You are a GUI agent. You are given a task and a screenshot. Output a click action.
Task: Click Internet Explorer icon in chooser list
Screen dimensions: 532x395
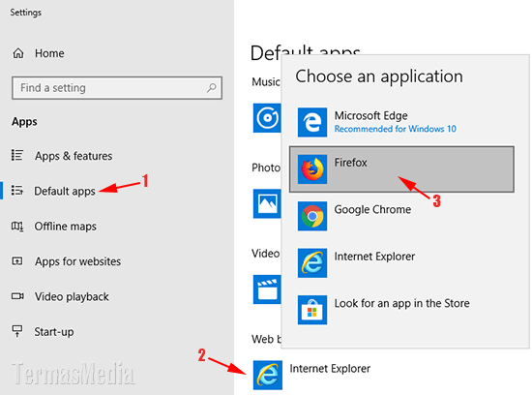point(312,263)
